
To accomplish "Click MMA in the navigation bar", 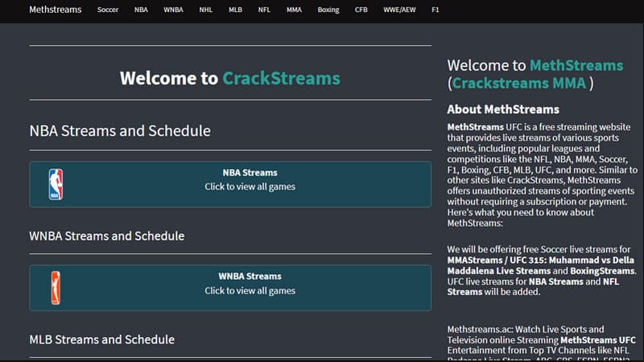I will pyautogui.click(x=294, y=10).
